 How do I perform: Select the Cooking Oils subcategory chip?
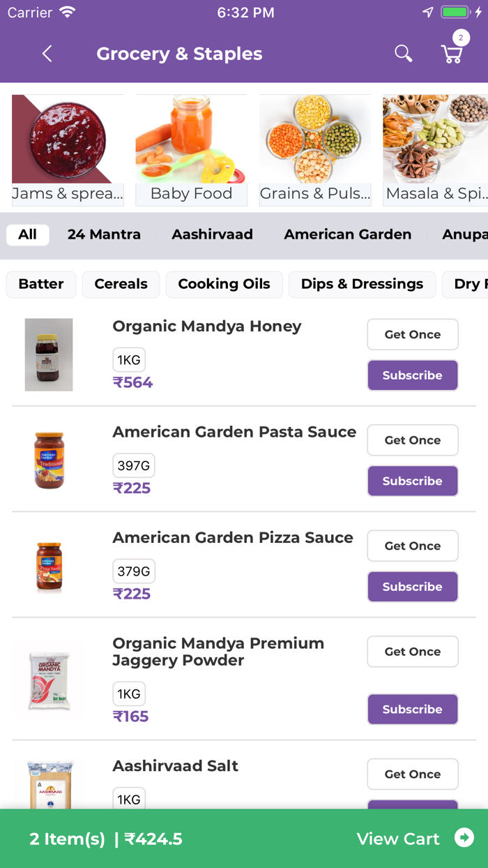click(x=224, y=284)
